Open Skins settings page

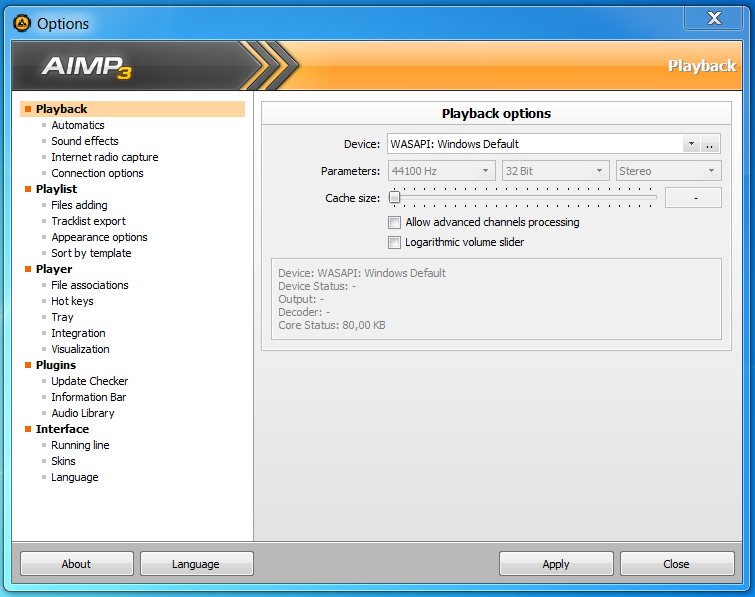[x=63, y=461]
